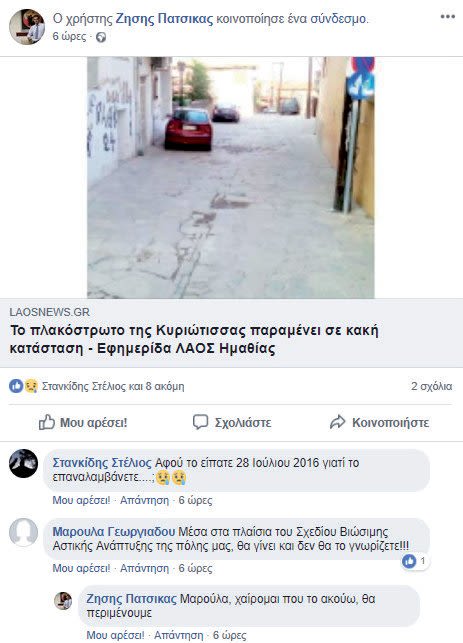Like Στανκίδης Στέλιος's comment with Μου αρέσει!
This screenshot has width=463, height=643.
click(x=81, y=500)
